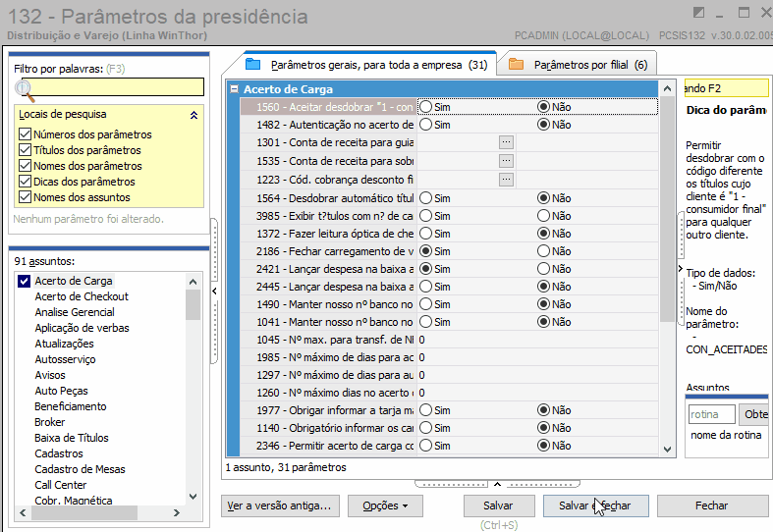This screenshot has height=532, width=773.
Task: Select Sim for parameter 1560
Action: 426,107
